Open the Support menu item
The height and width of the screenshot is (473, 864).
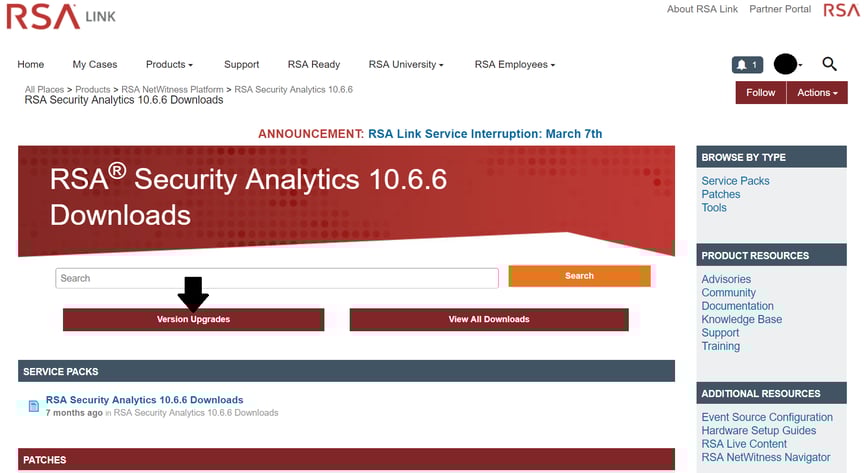tap(241, 64)
